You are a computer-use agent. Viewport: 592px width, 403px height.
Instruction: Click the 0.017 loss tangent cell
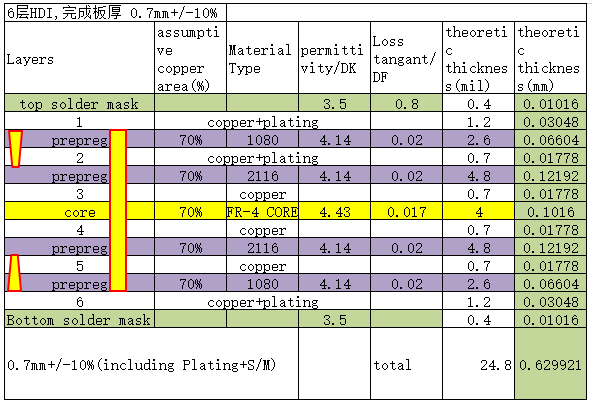click(x=406, y=211)
